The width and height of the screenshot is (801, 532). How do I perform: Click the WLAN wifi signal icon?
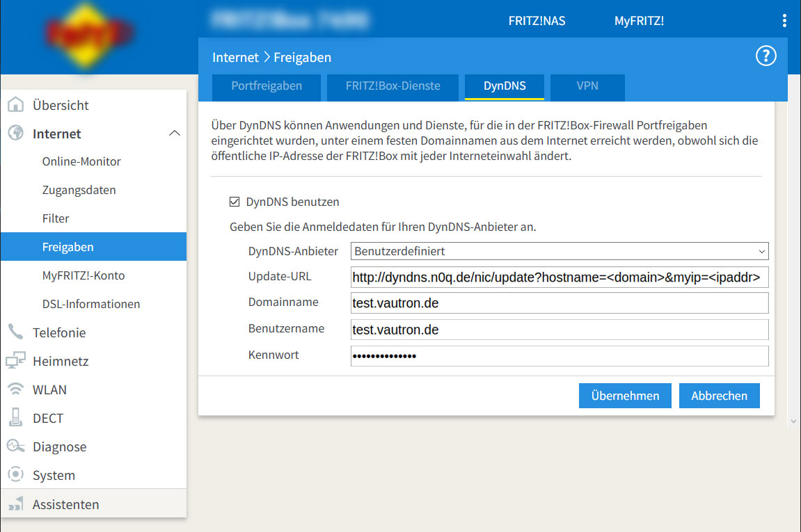[x=16, y=389]
